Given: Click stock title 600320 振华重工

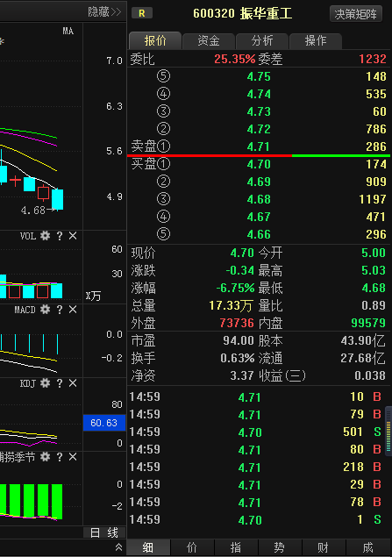Looking at the screenshot, I should click(x=243, y=14).
